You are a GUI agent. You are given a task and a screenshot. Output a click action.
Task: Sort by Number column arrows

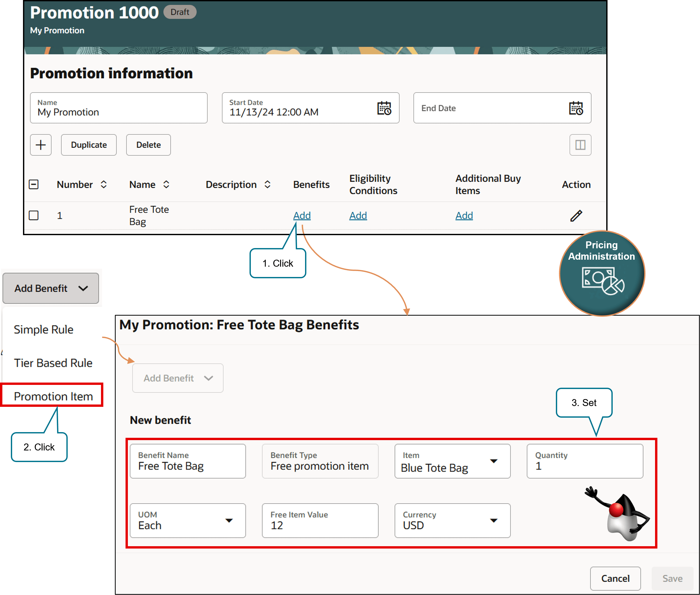tap(104, 185)
